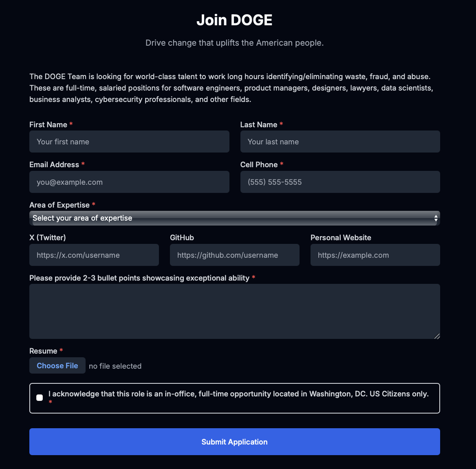The image size is (476, 469).
Task: Click the textarea resize handle
Action: tap(437, 336)
